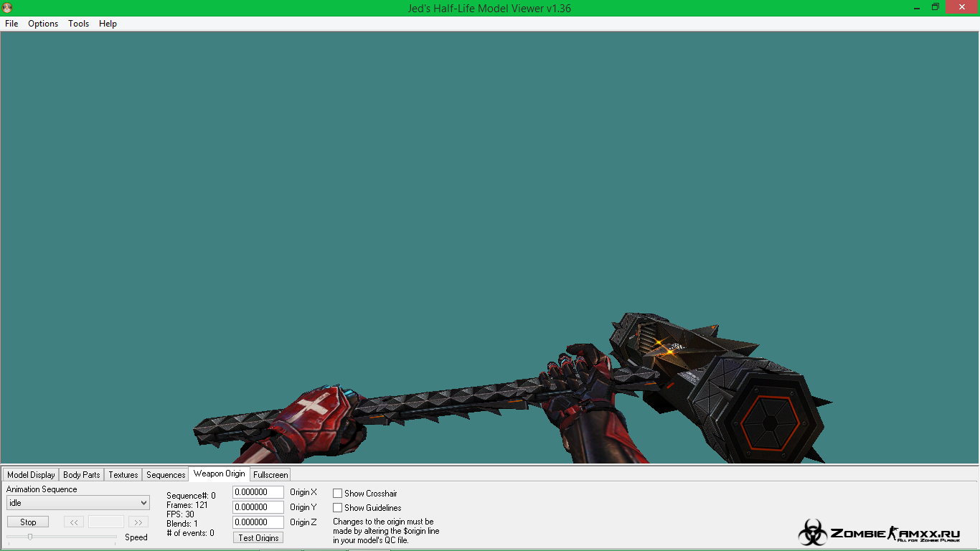Screen dimensions: 980x551
Task: Click the Origin Y input field
Action: point(258,507)
